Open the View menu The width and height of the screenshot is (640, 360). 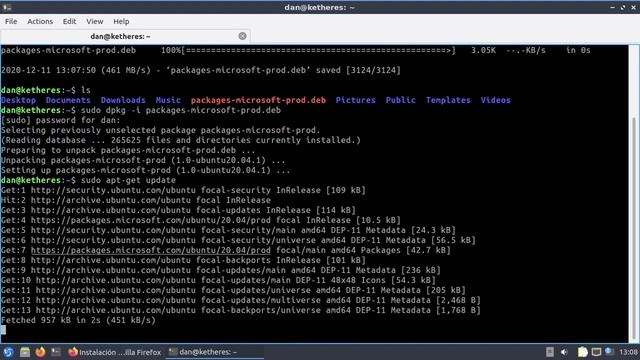[94, 21]
